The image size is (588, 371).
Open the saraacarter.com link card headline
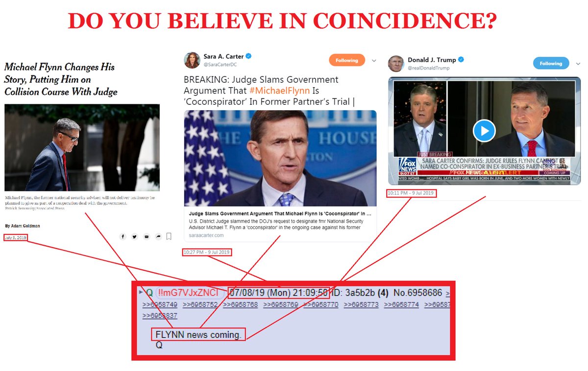pos(280,214)
